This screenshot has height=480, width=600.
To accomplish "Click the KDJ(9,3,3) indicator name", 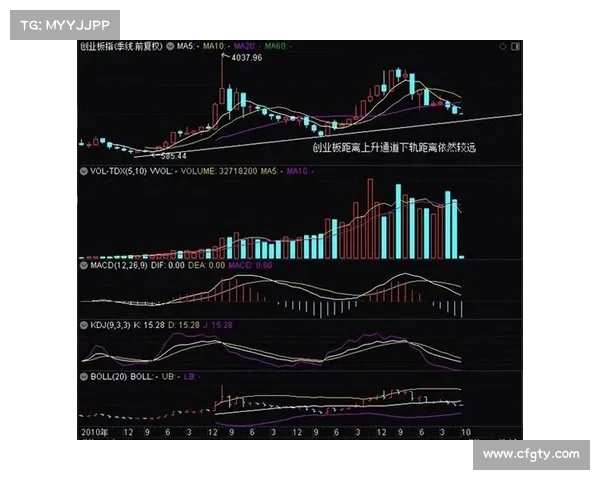I will (110, 325).
